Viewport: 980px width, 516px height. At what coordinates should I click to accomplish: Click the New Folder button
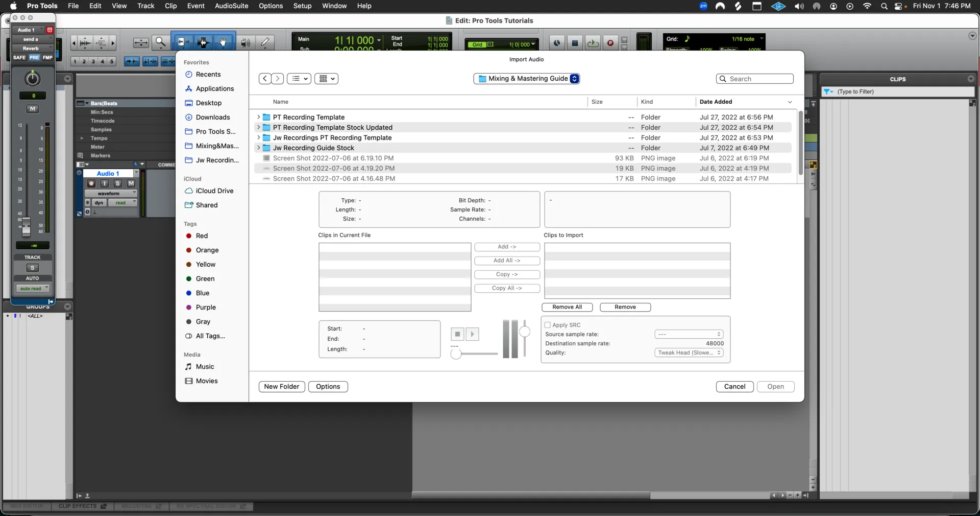click(281, 387)
